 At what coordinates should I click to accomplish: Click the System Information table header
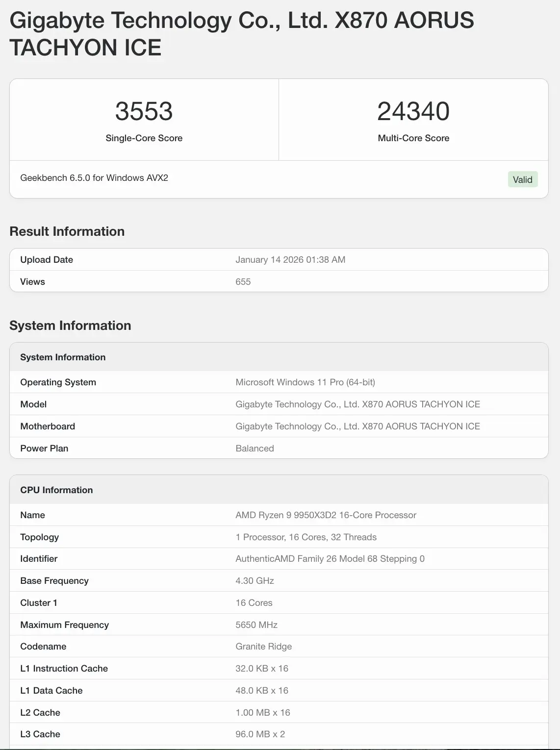pos(63,357)
